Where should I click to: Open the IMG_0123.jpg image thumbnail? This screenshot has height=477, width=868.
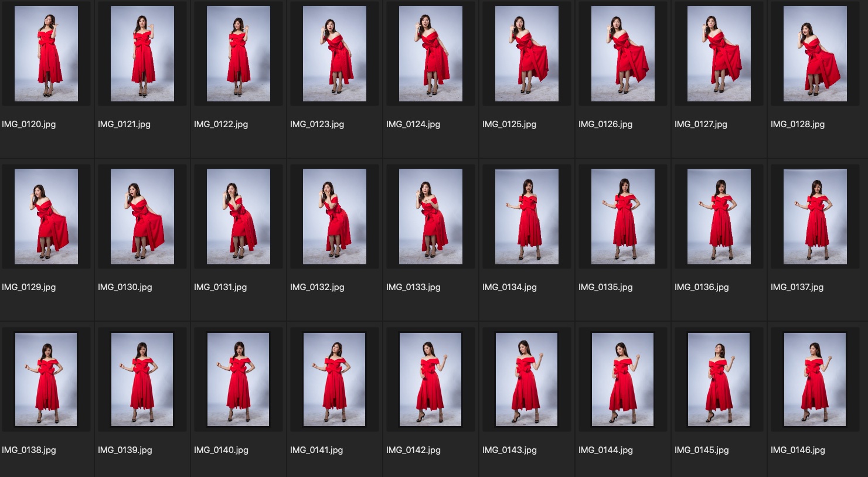335,54
